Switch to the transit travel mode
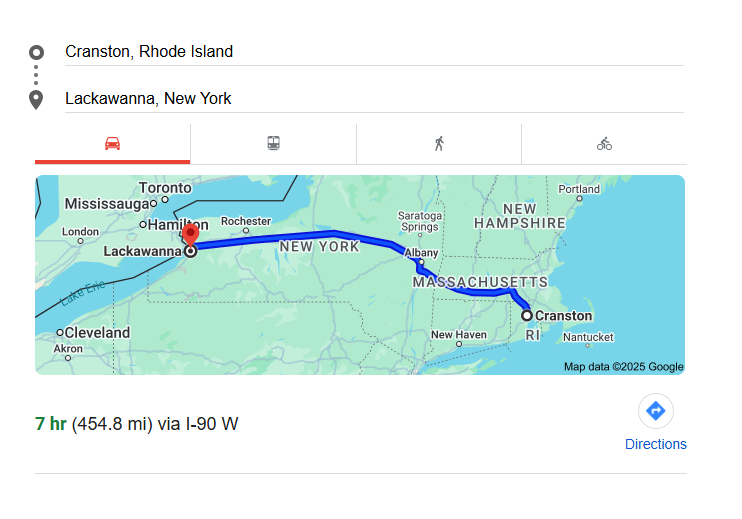 click(x=273, y=144)
